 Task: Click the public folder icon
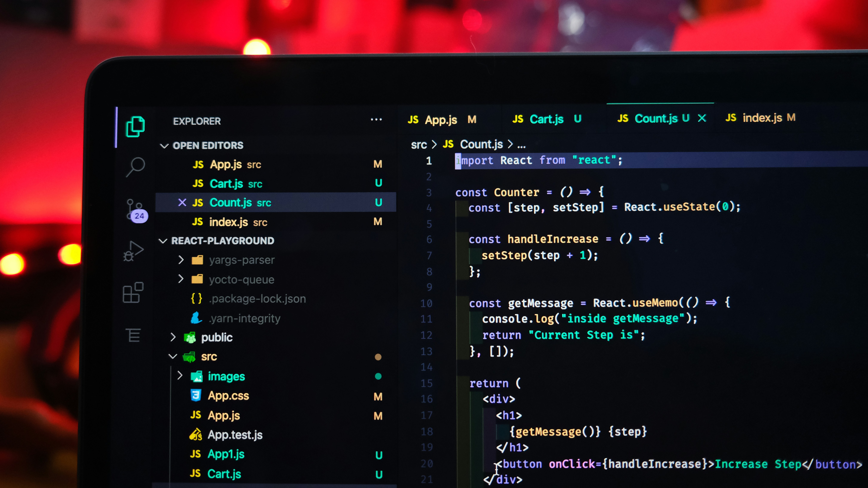190,337
